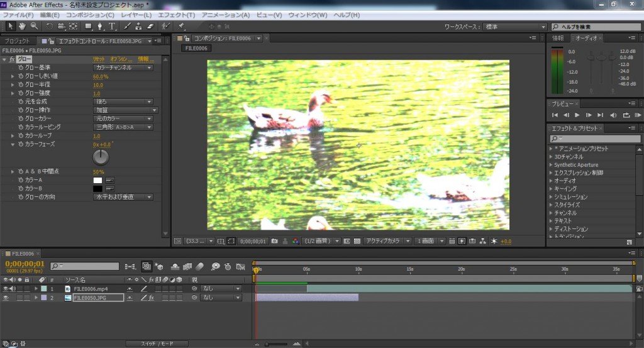This screenshot has height=348, width=644.
Task: Click the Glow effect 情報 link
Action: pyautogui.click(x=145, y=59)
